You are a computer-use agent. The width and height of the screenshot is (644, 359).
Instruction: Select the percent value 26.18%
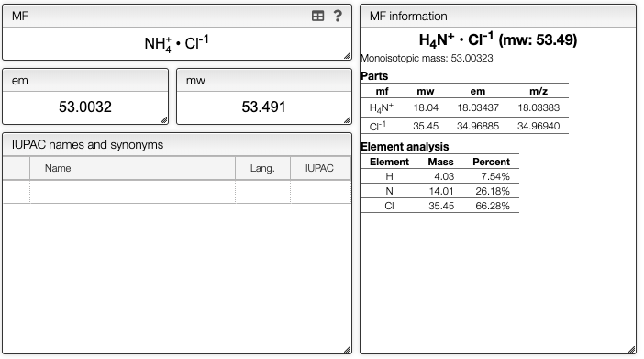click(493, 191)
